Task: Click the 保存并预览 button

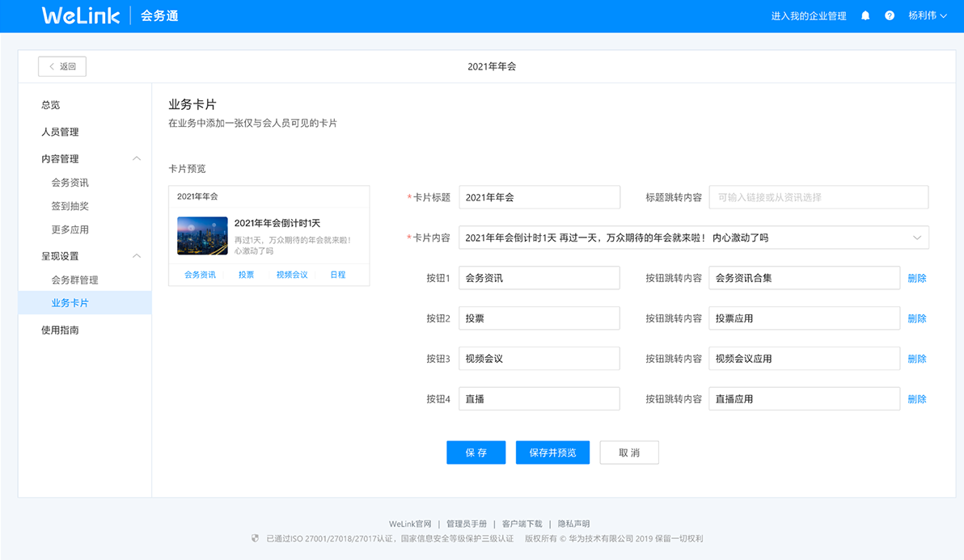Action: click(x=552, y=453)
